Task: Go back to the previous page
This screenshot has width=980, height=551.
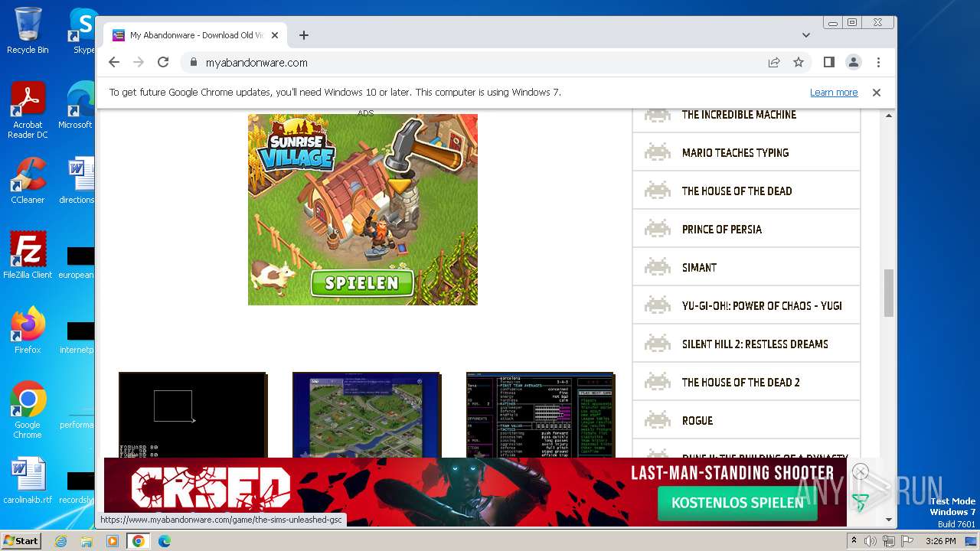Action: click(x=114, y=63)
